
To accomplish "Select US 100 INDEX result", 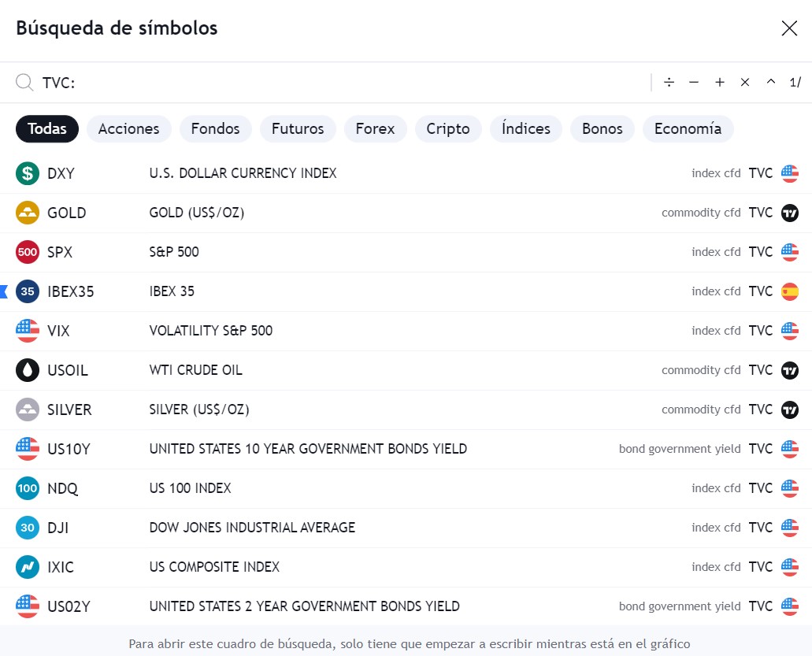I will (x=190, y=488).
